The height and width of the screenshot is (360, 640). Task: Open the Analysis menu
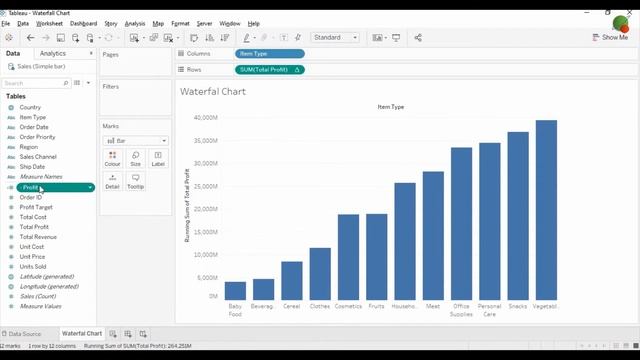135,24
